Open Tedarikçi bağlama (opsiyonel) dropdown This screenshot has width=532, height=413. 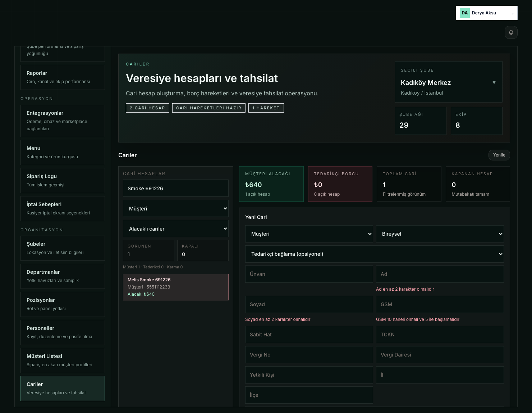pos(375,254)
